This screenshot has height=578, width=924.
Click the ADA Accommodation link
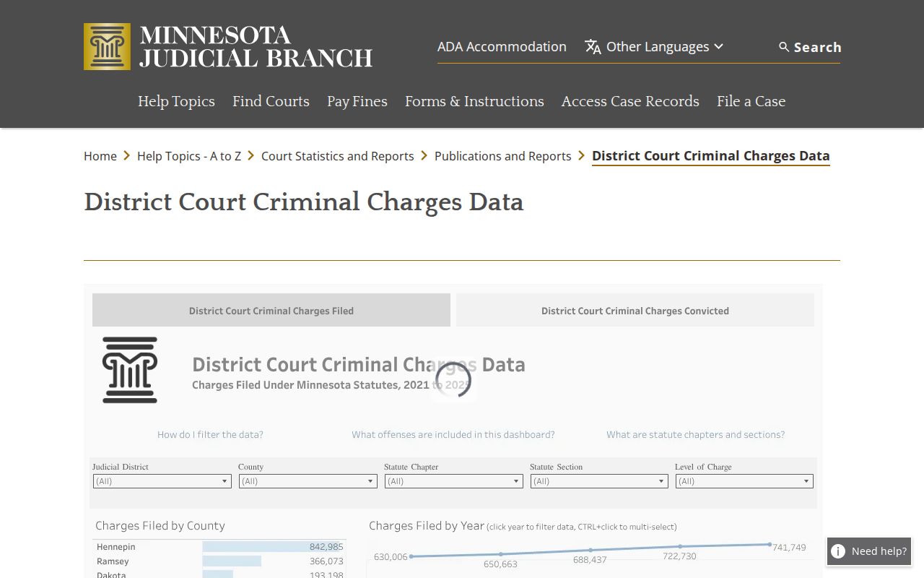(502, 46)
